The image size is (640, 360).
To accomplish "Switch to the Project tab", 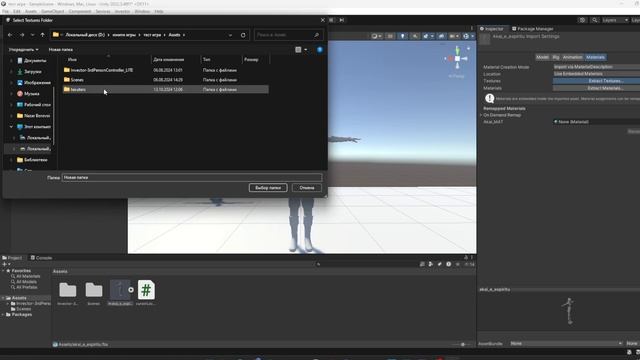I will [12, 258].
